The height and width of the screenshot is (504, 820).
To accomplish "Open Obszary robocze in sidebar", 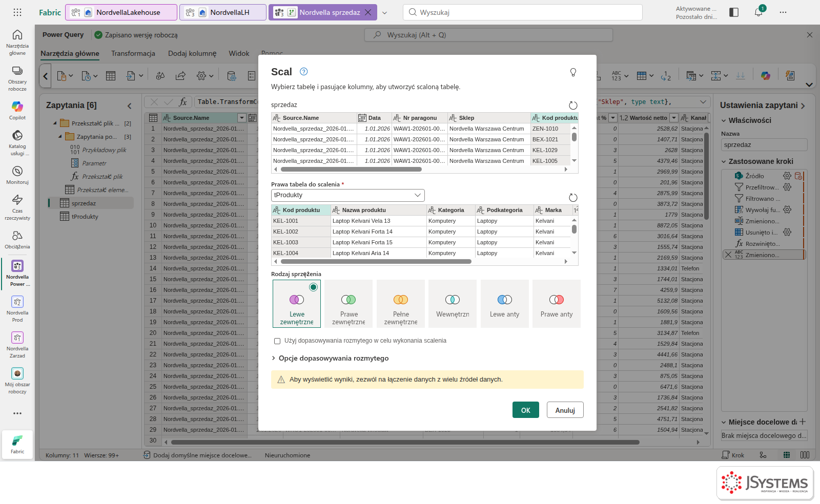I will coord(17,78).
